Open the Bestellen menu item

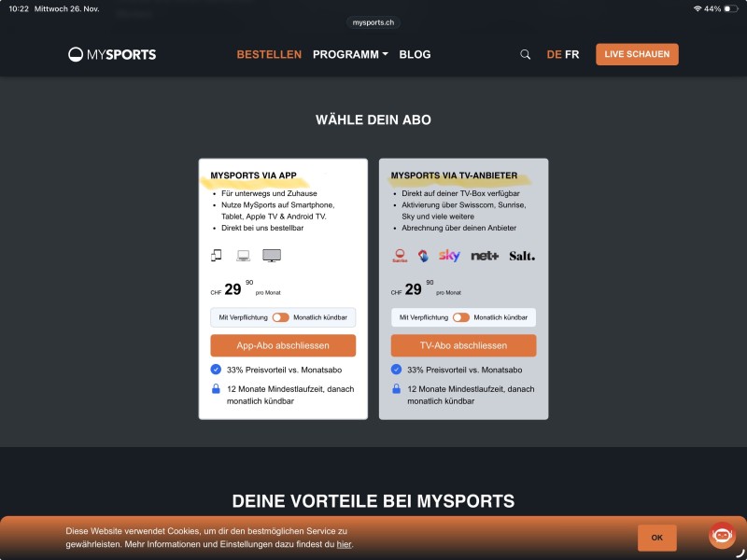click(x=269, y=54)
